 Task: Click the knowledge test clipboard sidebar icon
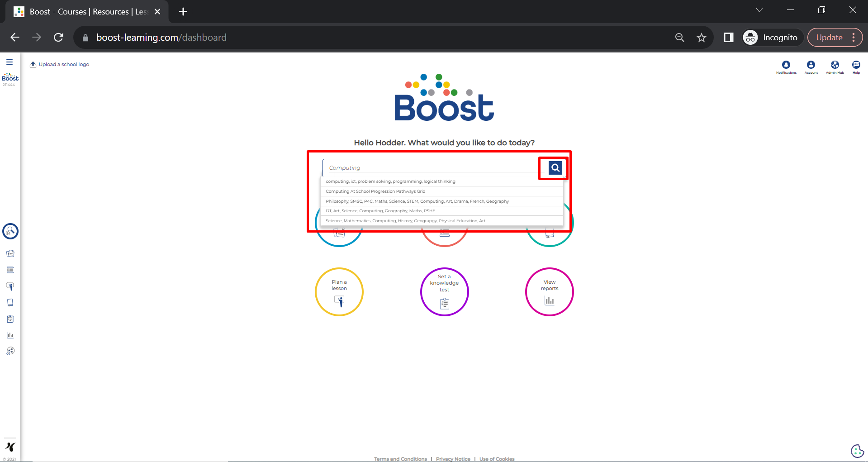tap(10, 319)
